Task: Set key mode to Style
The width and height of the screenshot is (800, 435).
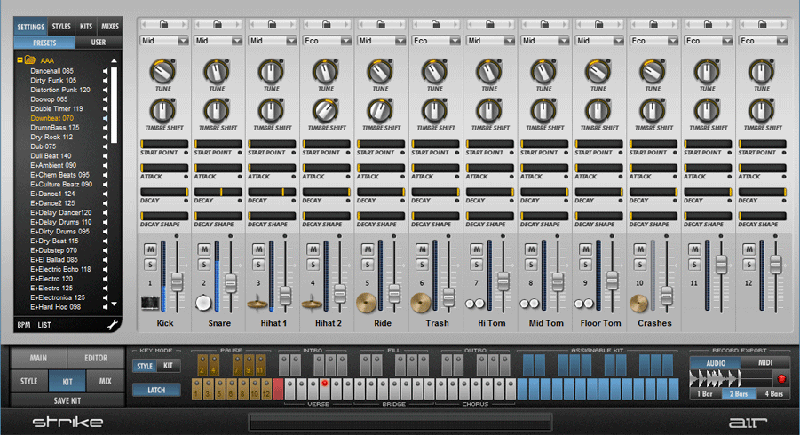Action: pyautogui.click(x=145, y=366)
